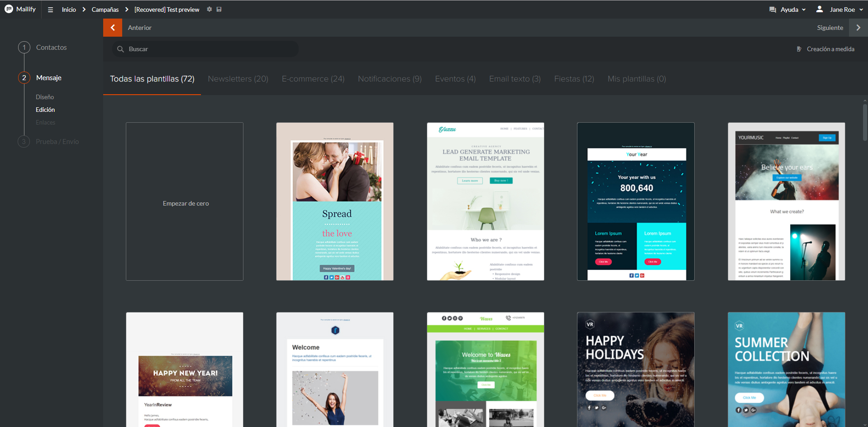Open Todas las plantillas (72) tab
Viewport: 868px width, 427px height.
(x=152, y=79)
